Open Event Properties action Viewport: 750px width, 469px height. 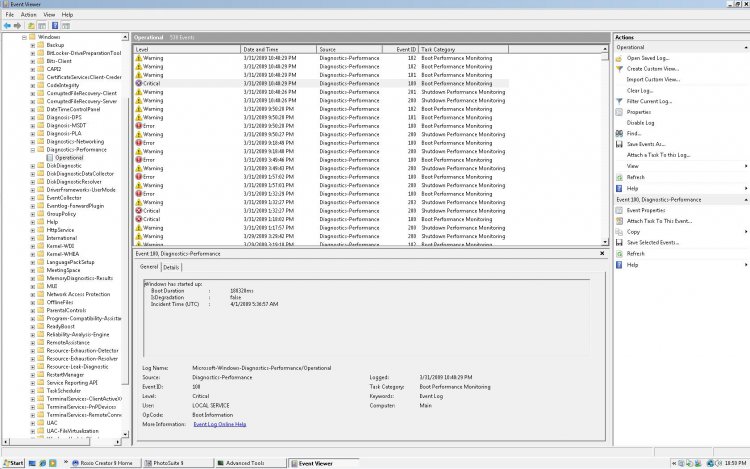point(646,210)
